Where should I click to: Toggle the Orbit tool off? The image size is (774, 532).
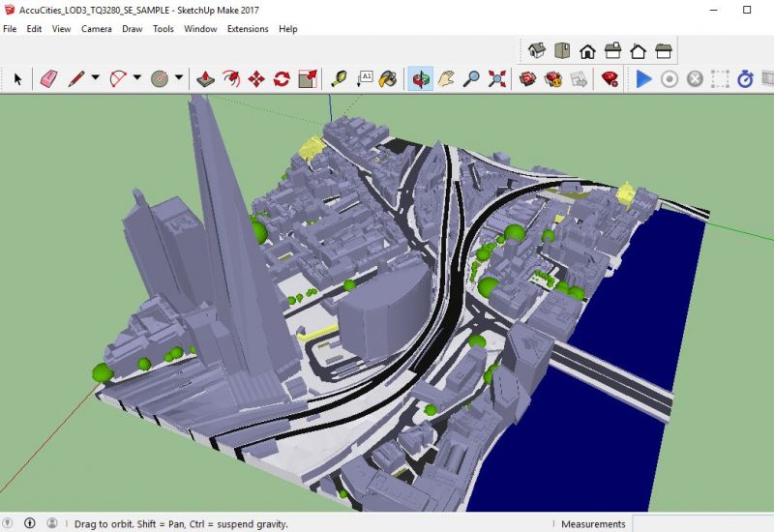click(421, 78)
